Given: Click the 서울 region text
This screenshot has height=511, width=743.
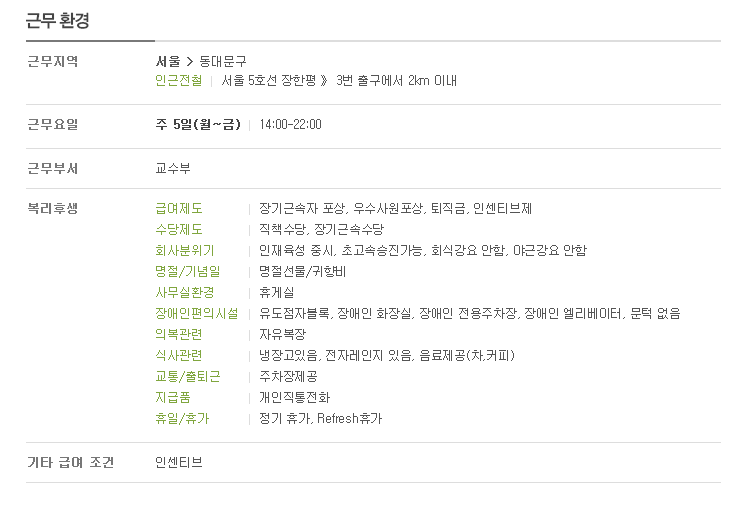Looking at the screenshot, I should [168, 61].
